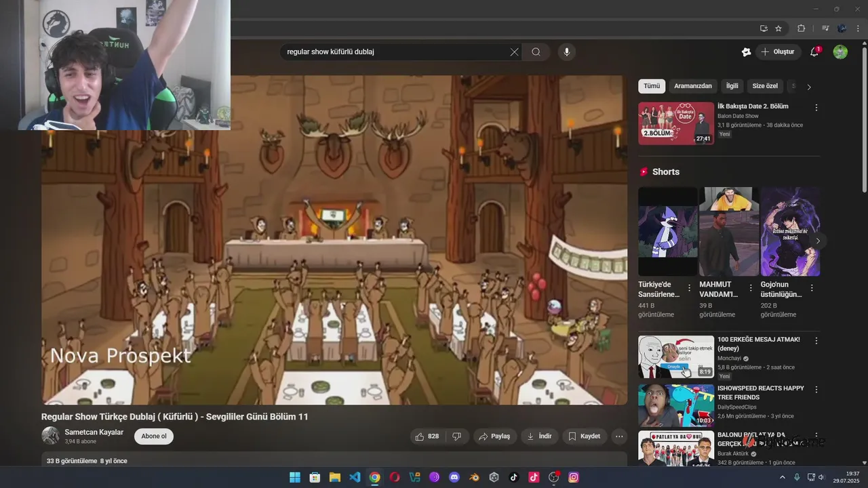This screenshot has height=488, width=868.
Task: Show hidden system tray icons
Action: tap(783, 477)
